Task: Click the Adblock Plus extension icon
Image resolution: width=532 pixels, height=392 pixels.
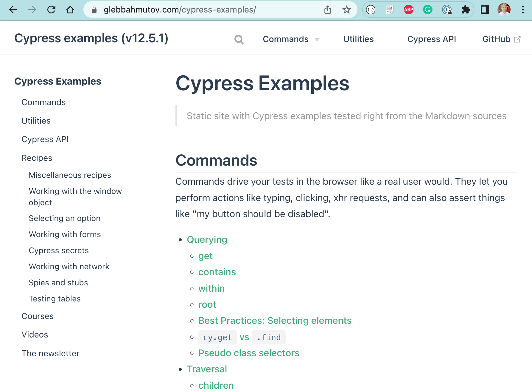Action: tap(408, 10)
